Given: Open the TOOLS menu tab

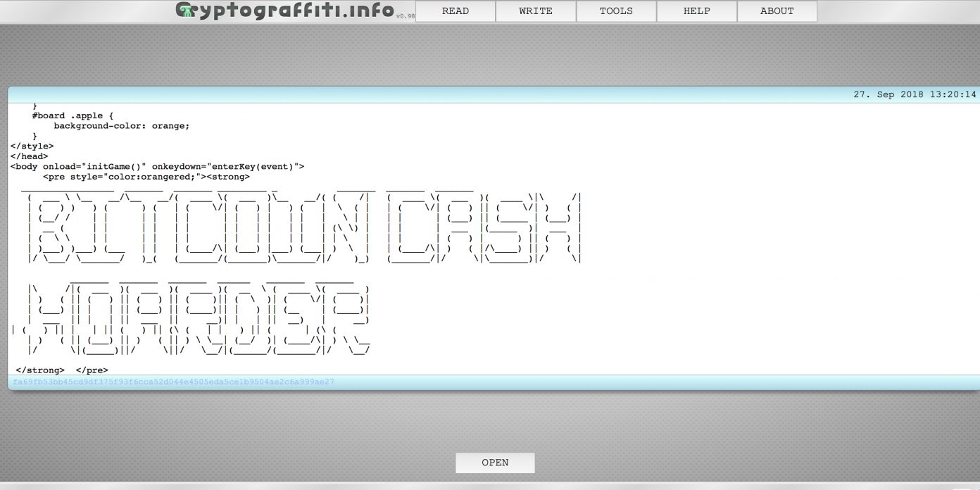Looking at the screenshot, I should coord(616,11).
